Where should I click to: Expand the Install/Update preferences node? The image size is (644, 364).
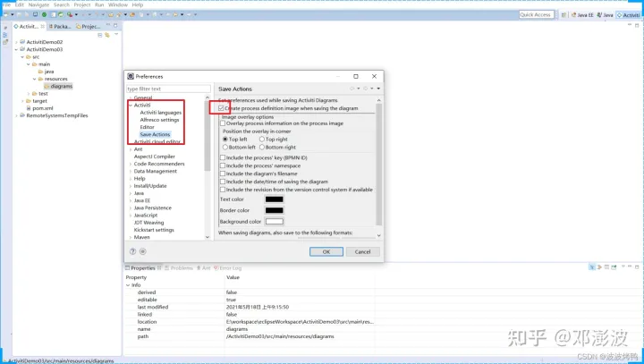pos(131,186)
